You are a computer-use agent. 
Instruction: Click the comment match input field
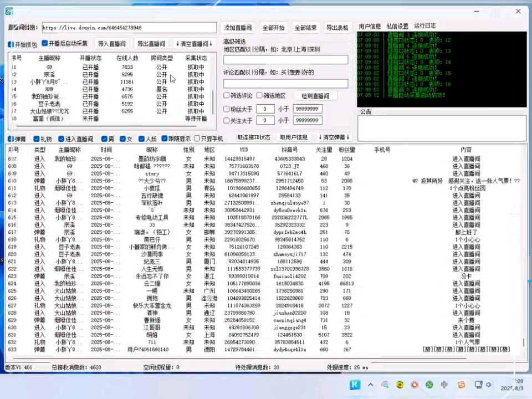[286, 84]
